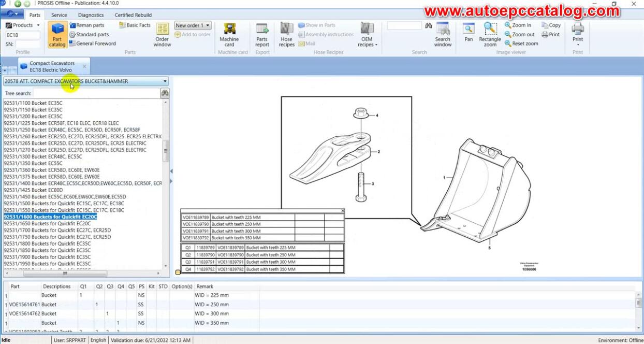This screenshot has width=644, height=344.
Task: Open the OEM recipes dropdown
Action: coord(367,35)
